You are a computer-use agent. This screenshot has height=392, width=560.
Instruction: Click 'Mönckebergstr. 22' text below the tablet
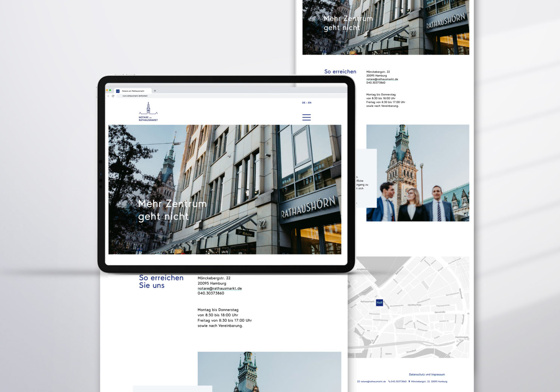click(x=214, y=278)
